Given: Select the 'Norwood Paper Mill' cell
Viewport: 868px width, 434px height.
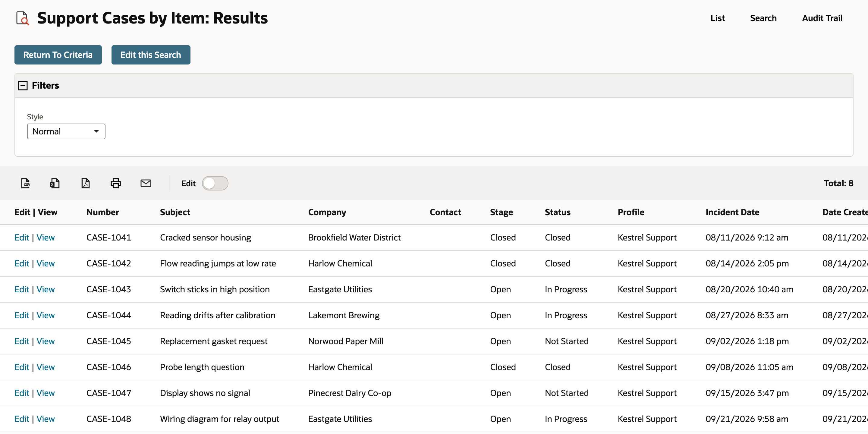Looking at the screenshot, I should pyautogui.click(x=345, y=341).
